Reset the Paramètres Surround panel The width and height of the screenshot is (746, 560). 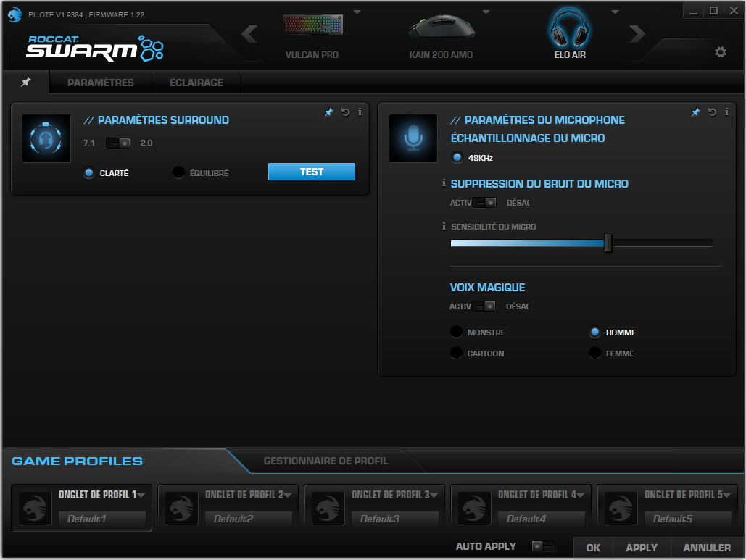pos(345,112)
